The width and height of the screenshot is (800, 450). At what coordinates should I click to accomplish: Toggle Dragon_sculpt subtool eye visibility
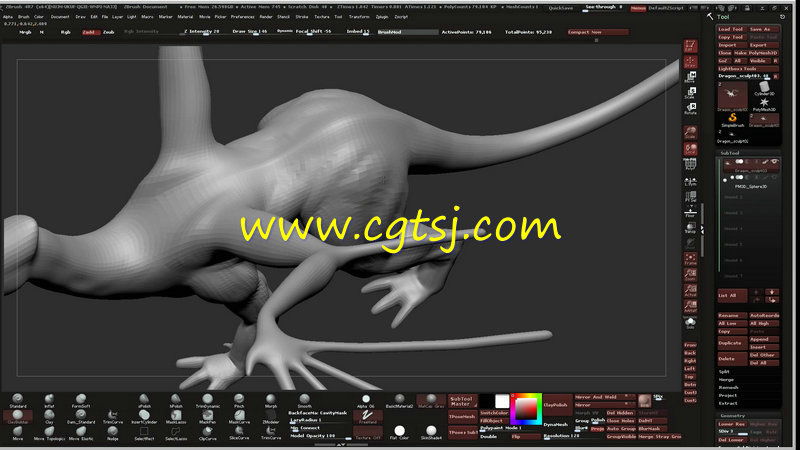tap(774, 162)
